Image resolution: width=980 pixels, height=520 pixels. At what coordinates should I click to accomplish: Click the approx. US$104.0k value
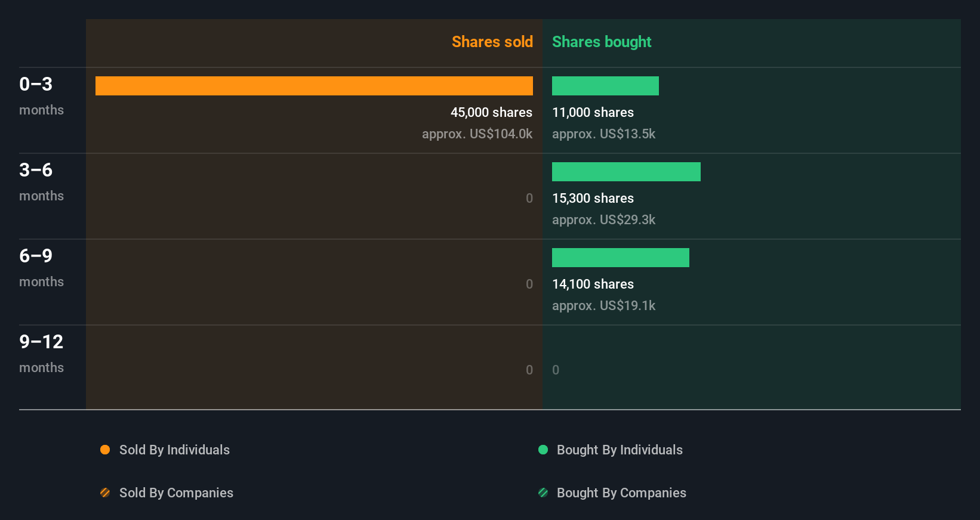pos(477,134)
